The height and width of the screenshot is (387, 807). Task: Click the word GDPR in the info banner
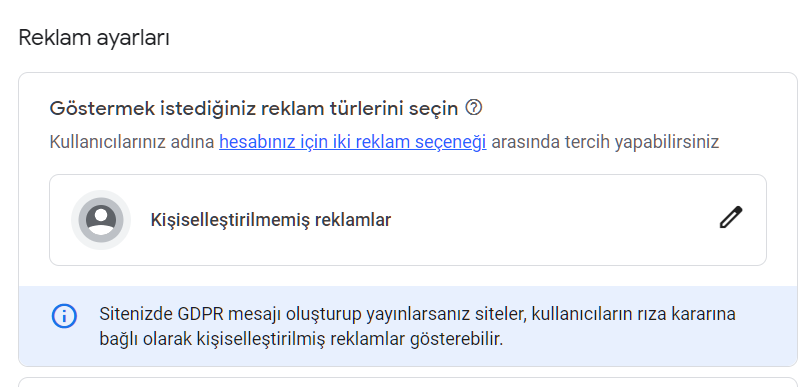[200, 314]
